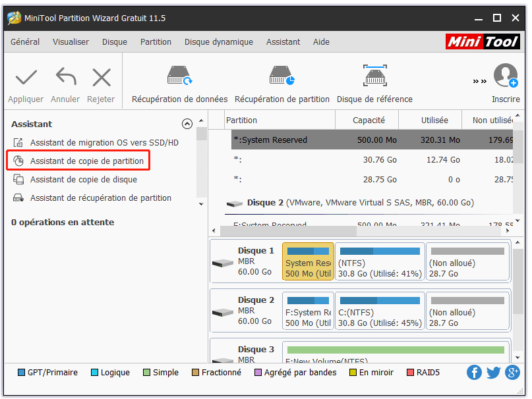Select the System Reserved partition row

tap(372, 140)
